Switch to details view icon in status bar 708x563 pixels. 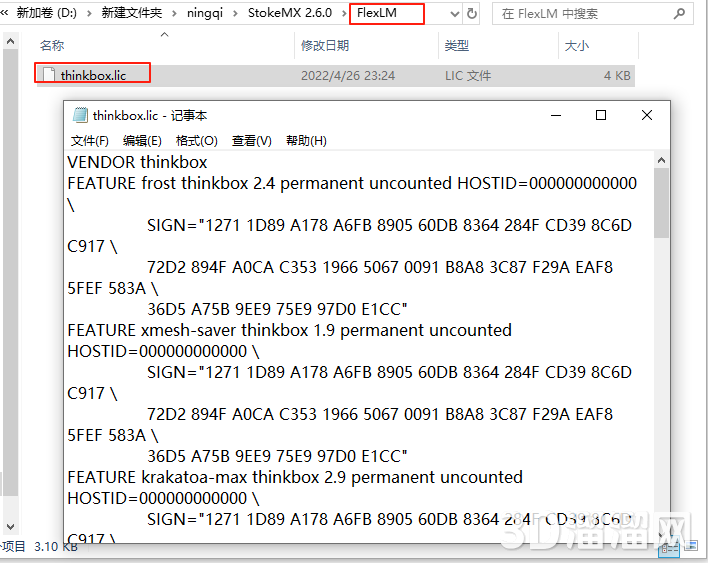669,548
